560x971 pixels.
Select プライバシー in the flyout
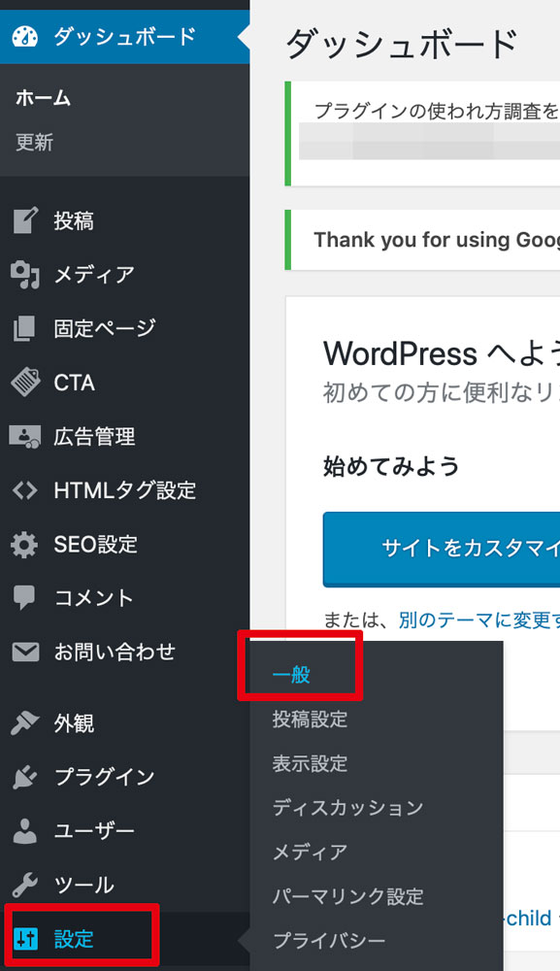click(x=329, y=941)
